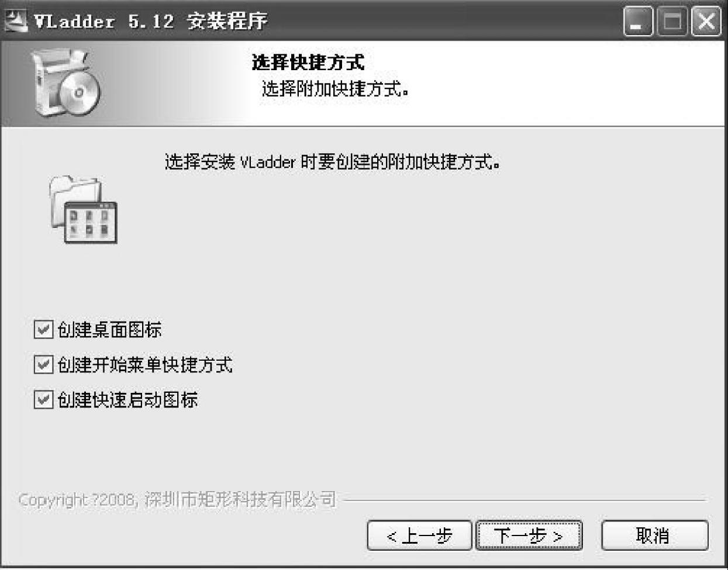The width and height of the screenshot is (728, 570).
Task: Click the 创建开始菜单快捷方式 label text
Action: click(x=145, y=365)
